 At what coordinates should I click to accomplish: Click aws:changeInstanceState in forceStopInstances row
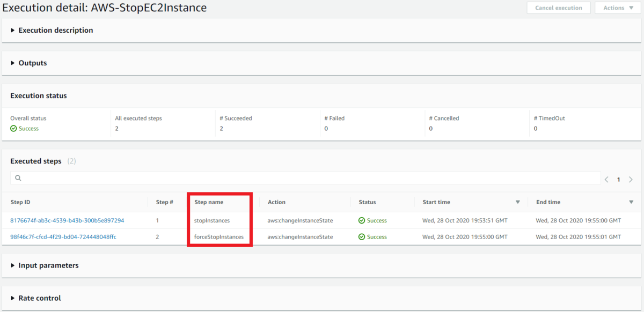coord(300,236)
